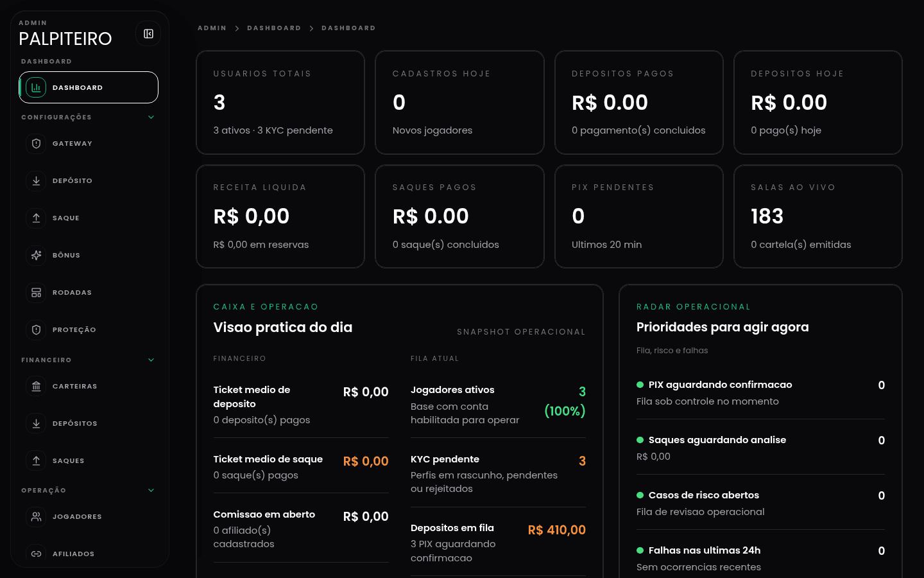
Task: Open Rodadas via its grid icon
Action: (x=36, y=292)
